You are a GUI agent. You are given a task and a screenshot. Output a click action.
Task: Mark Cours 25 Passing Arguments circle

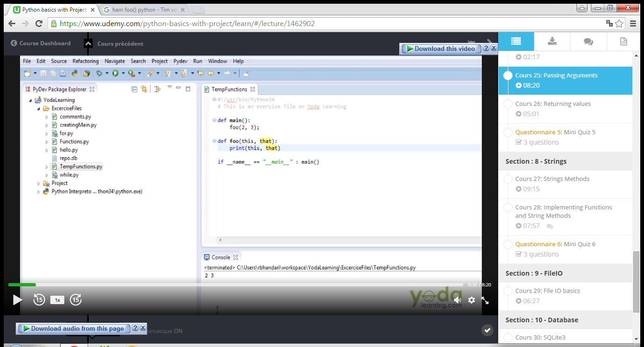(x=508, y=76)
